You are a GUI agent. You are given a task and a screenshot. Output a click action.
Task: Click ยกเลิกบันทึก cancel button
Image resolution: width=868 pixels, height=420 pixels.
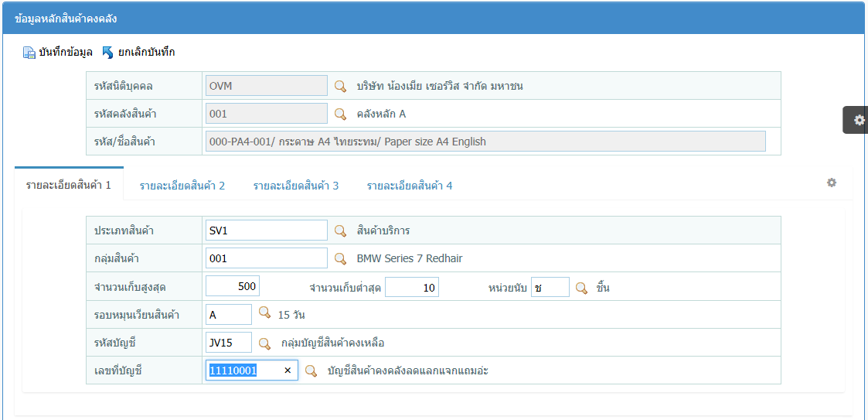138,53
